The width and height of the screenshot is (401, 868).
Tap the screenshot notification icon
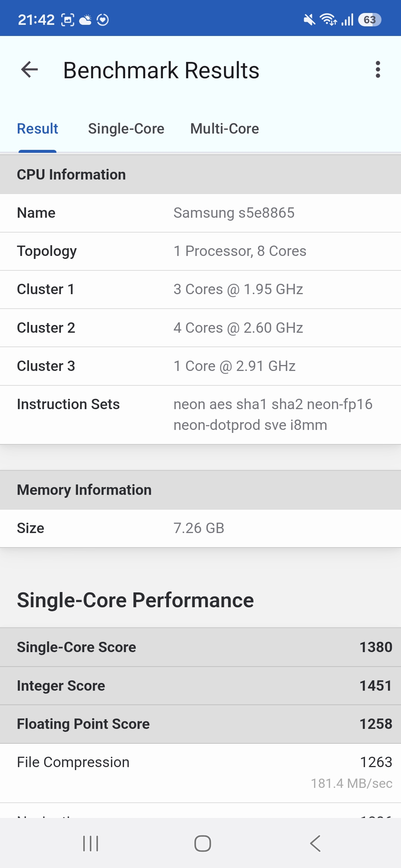pyautogui.click(x=68, y=20)
